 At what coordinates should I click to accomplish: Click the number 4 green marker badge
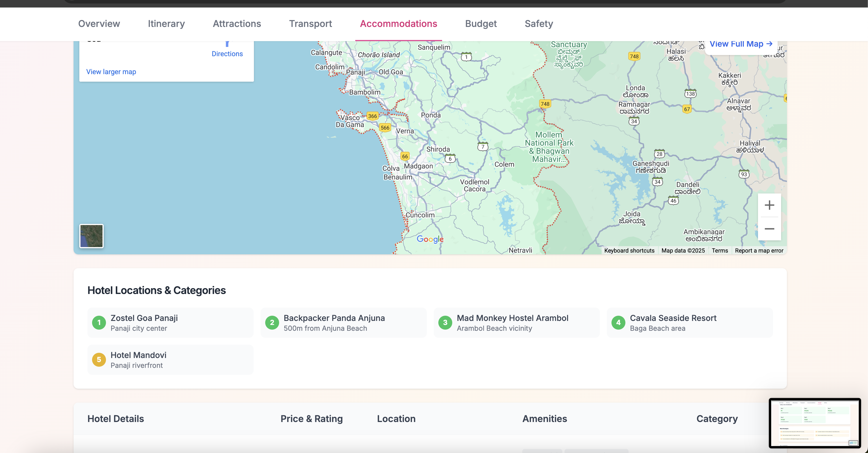click(x=618, y=323)
